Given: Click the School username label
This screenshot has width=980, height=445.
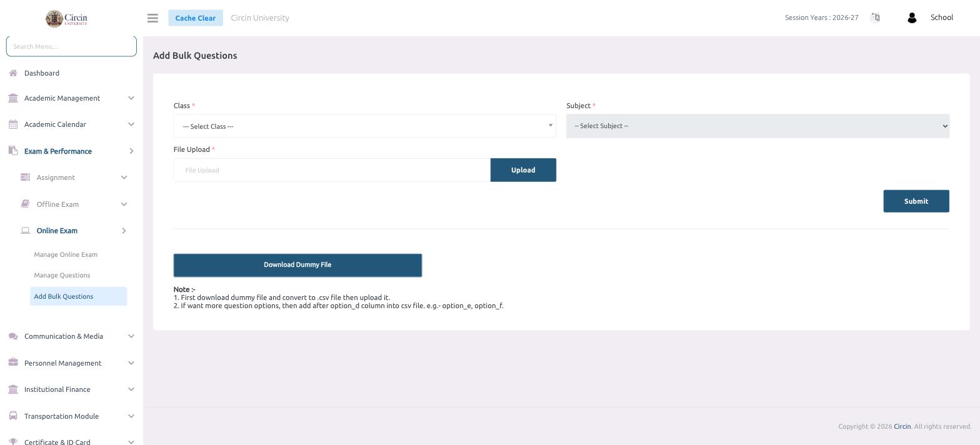Looking at the screenshot, I should click(x=942, y=17).
